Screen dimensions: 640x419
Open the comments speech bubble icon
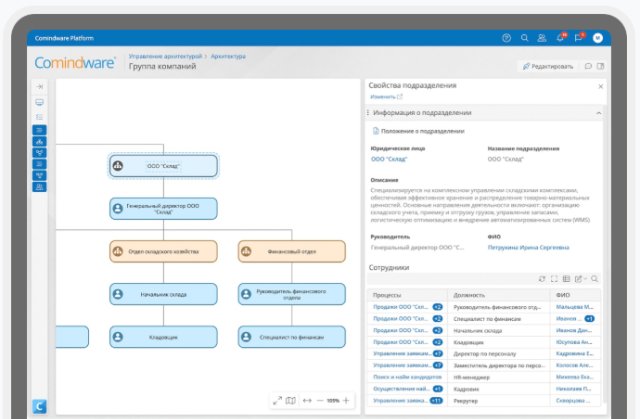tap(588, 66)
